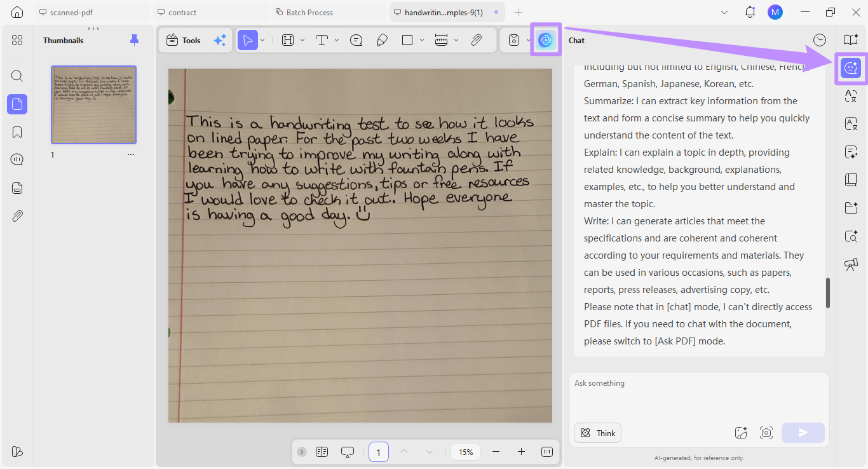
Task: Click the blue AI sparkle icon beside Tools
Action: [220, 40]
